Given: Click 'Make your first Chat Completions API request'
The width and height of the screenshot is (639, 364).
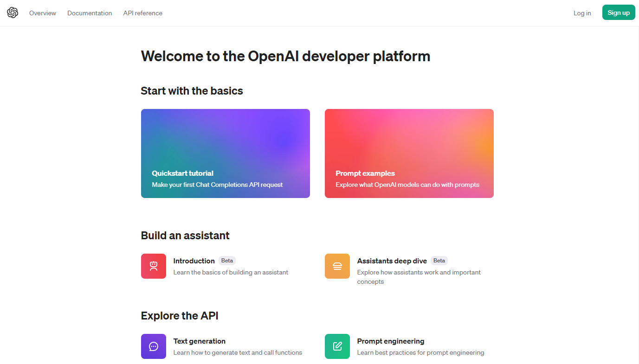Looking at the screenshot, I should pyautogui.click(x=217, y=185).
